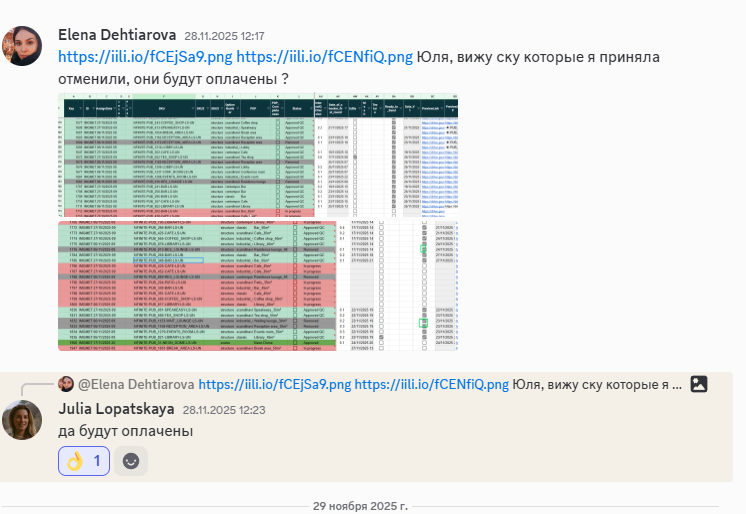This screenshot has width=746, height=514.
Task: Click the Julia Lopatskaya username
Action: click(116, 409)
